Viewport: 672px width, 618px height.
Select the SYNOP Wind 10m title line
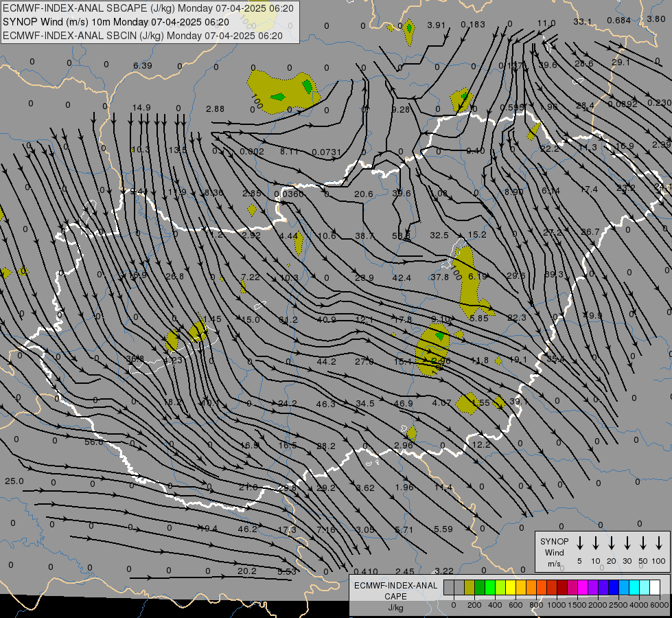(x=116, y=22)
